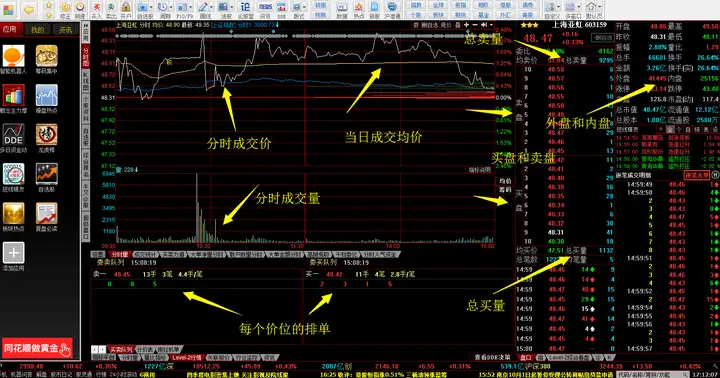The image size is (720, 378).
Task: Click the 基金 fund button
Action: tap(483, 15)
